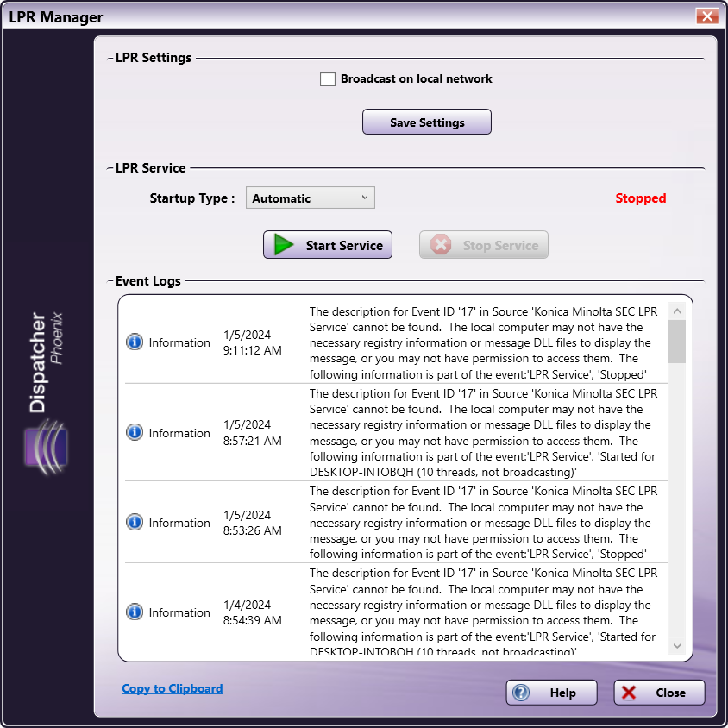This screenshot has width=728, height=728.
Task: Click the Copy to Clipboard link
Action: (173, 688)
